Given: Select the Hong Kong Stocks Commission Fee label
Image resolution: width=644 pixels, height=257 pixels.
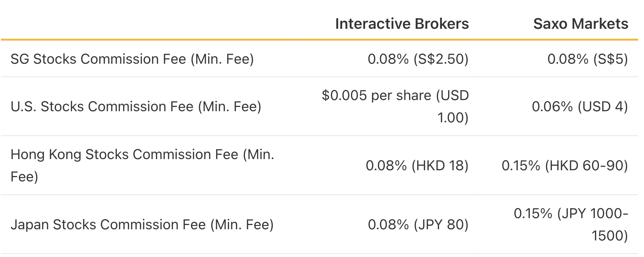Looking at the screenshot, I should [142, 166].
